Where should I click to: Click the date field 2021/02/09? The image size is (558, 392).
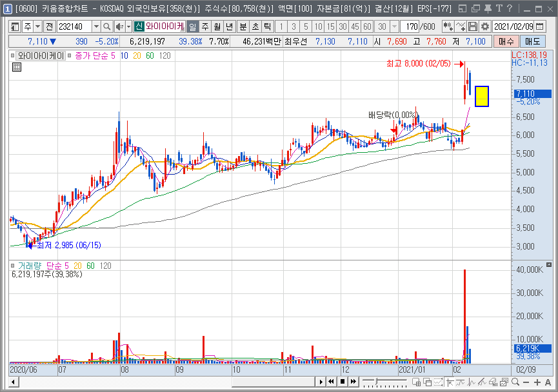pos(514,26)
